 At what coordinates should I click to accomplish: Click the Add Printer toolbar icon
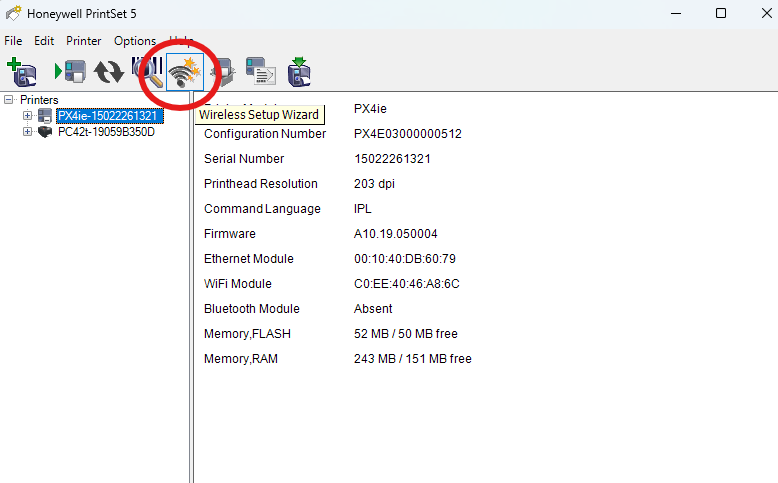coord(22,72)
